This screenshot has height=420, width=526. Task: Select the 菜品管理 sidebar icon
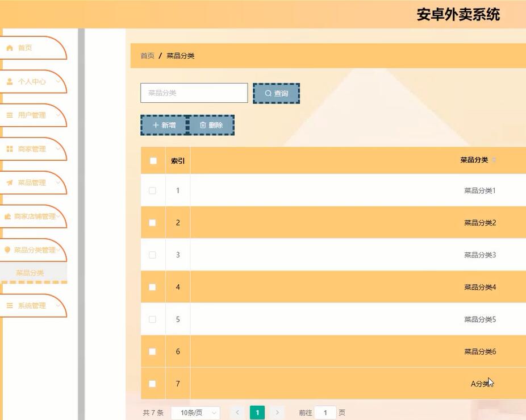(x=8, y=182)
